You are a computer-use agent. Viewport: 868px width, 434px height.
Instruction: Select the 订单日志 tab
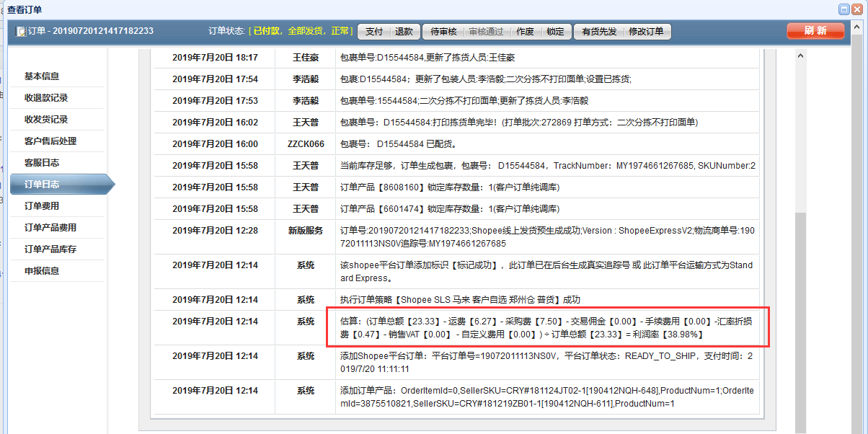[61, 185]
